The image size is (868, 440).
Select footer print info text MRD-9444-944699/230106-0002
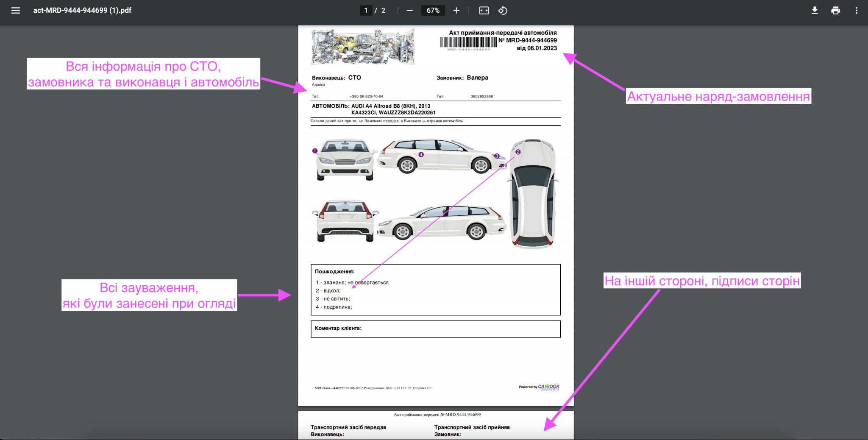pos(339,388)
